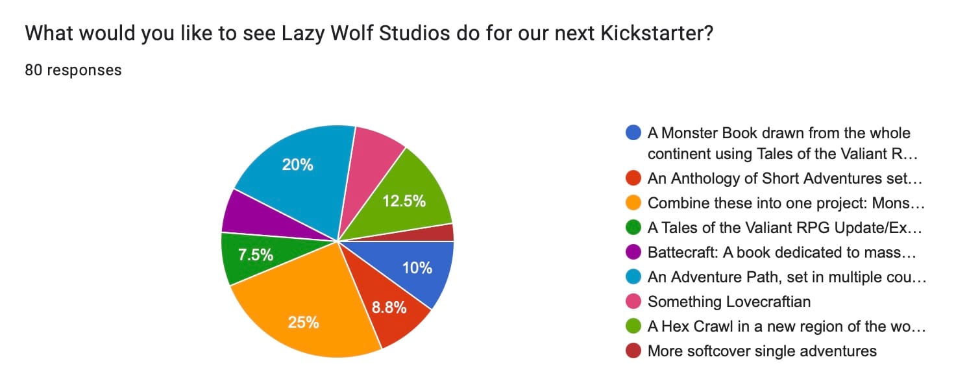Click the dark red softcover adventures legend dot

(633, 351)
